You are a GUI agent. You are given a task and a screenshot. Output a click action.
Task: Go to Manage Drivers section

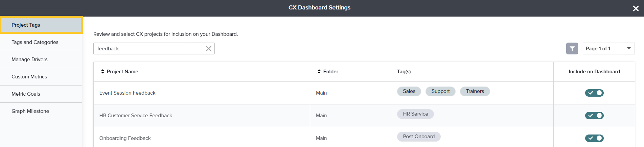click(29, 59)
